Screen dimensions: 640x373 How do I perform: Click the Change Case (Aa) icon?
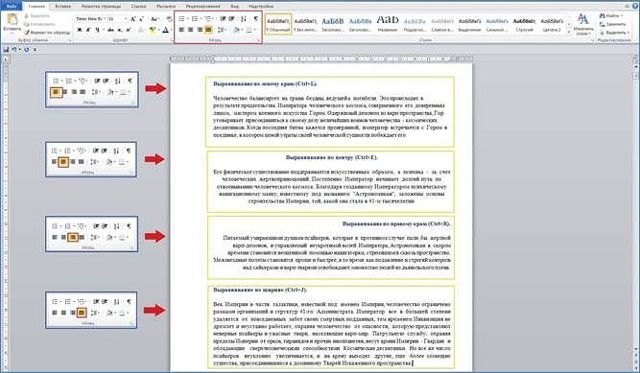(x=154, y=19)
